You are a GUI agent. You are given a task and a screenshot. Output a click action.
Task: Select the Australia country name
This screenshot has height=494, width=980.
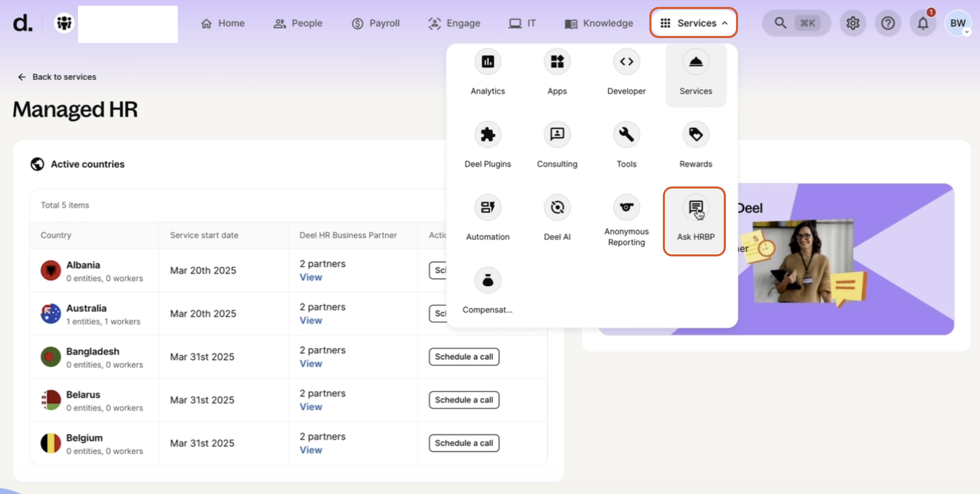pyautogui.click(x=86, y=308)
